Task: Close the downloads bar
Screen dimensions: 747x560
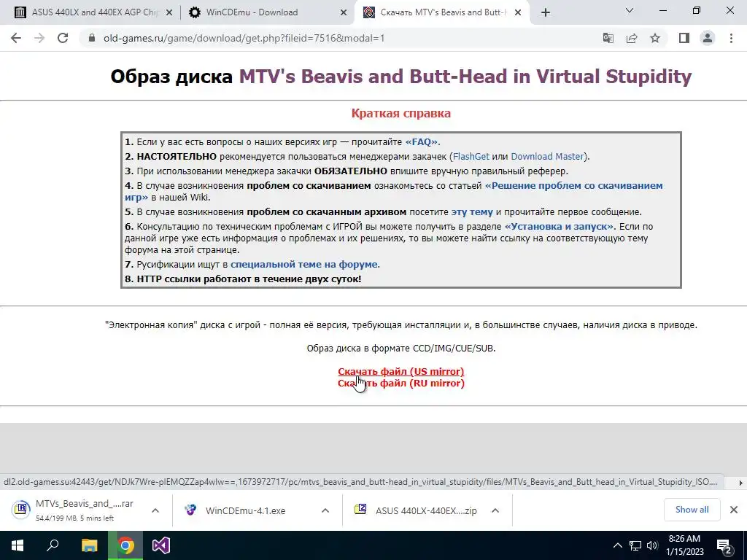Action: tap(734, 510)
